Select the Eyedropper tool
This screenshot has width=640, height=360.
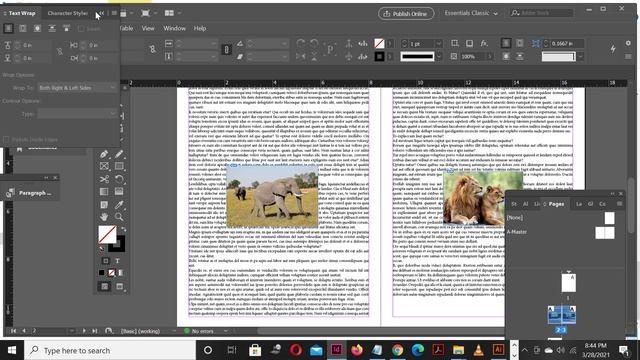[119, 204]
